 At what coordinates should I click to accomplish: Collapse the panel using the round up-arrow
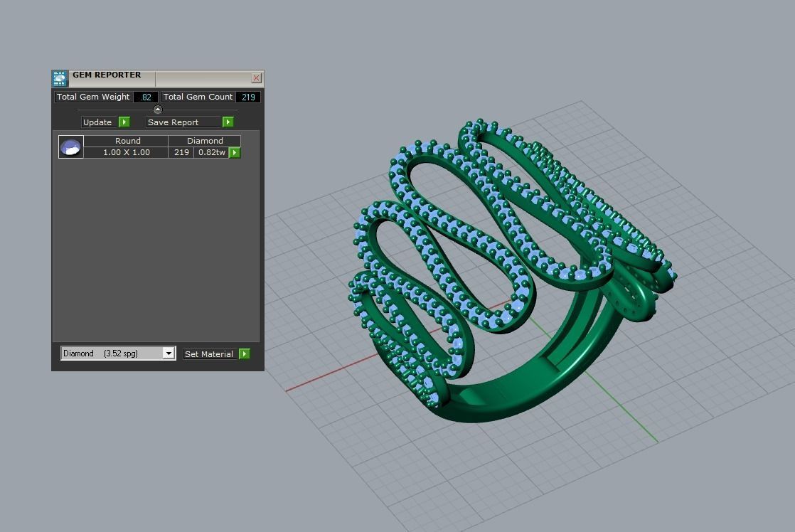point(157,110)
